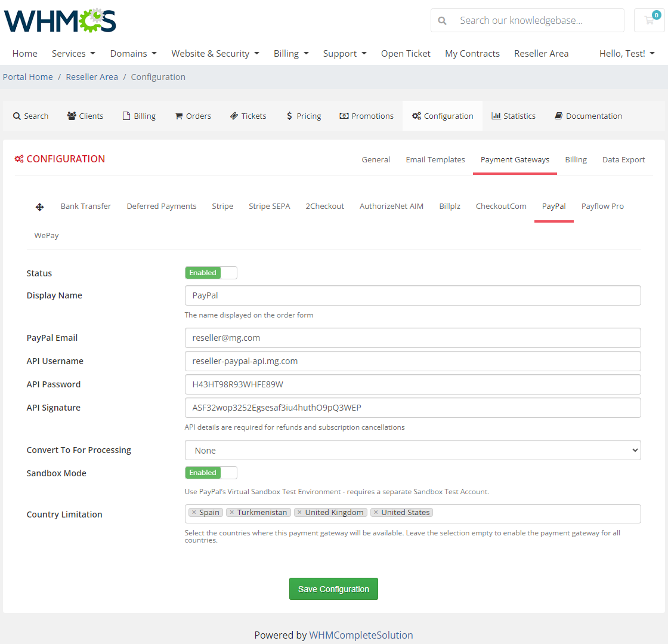Screen dimensions: 668x644
Task: Click the Promotions money icon
Action: (344, 116)
